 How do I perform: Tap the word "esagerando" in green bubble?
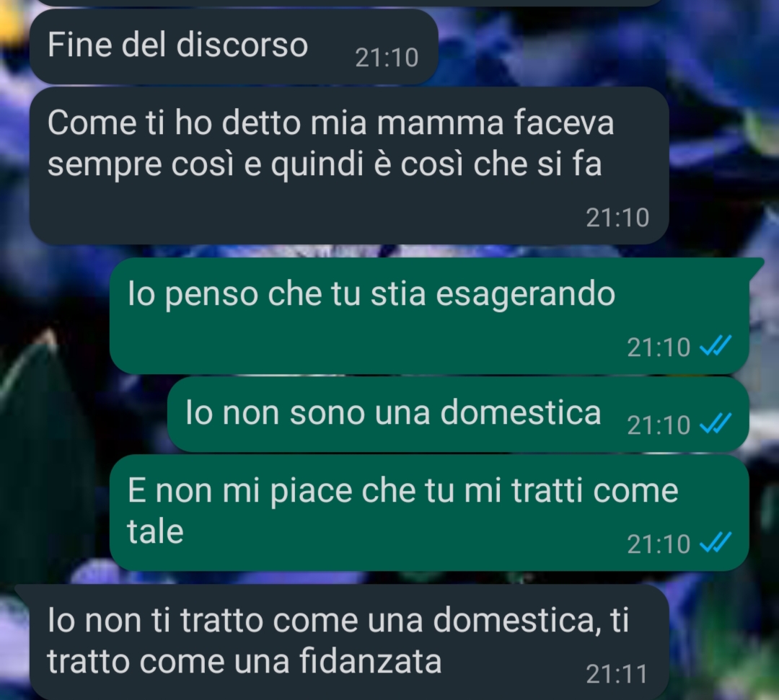point(526,295)
